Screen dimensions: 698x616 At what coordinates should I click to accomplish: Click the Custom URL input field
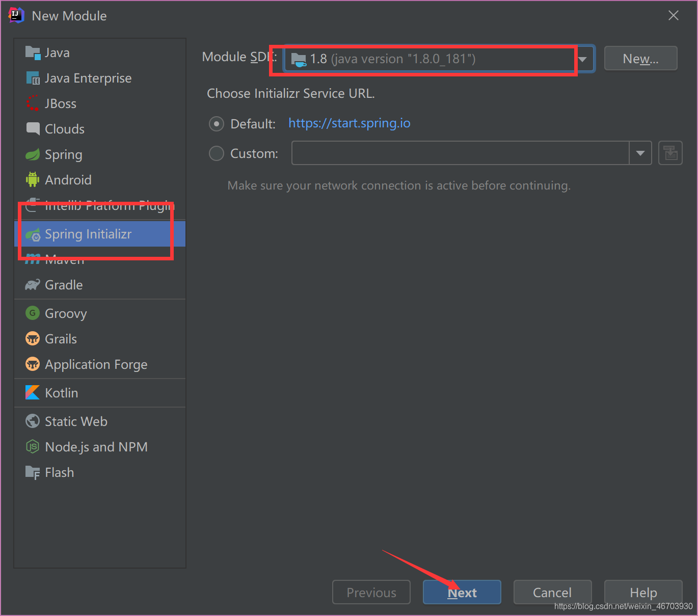click(x=461, y=153)
